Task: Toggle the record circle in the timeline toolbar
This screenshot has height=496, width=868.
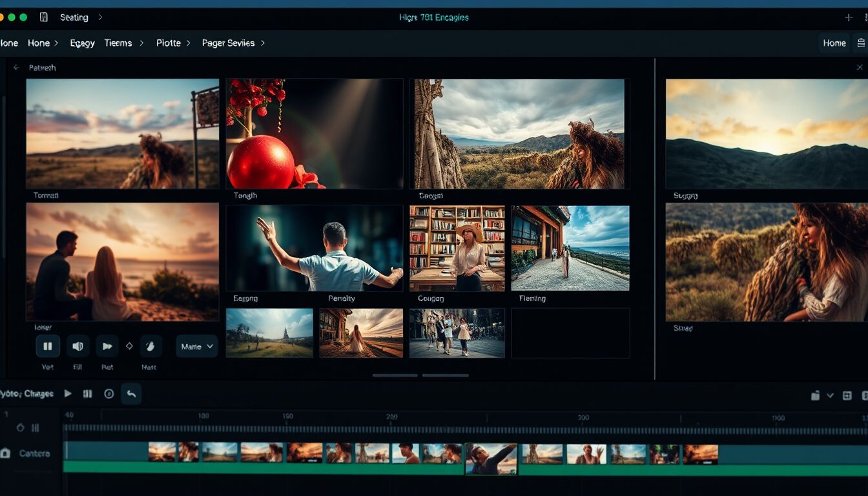Action: point(108,393)
